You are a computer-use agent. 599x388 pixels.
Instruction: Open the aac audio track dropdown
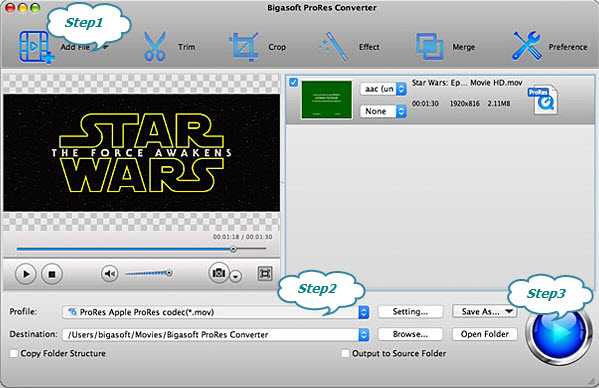[383, 89]
